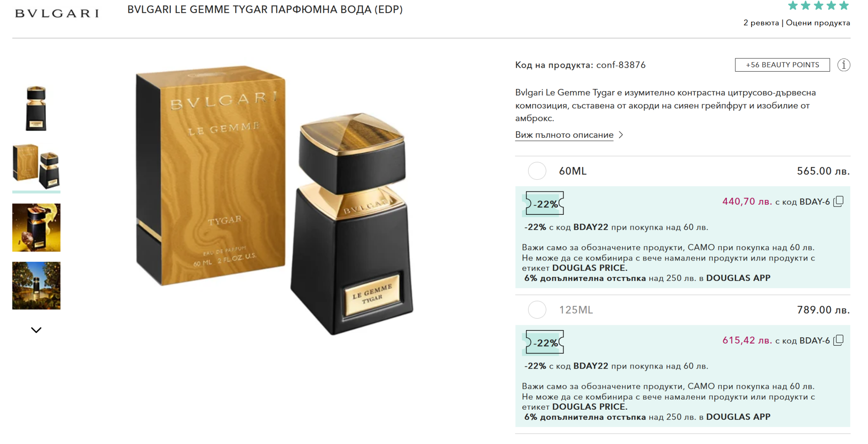
Task: Click the main perfume product image
Action: click(275, 200)
